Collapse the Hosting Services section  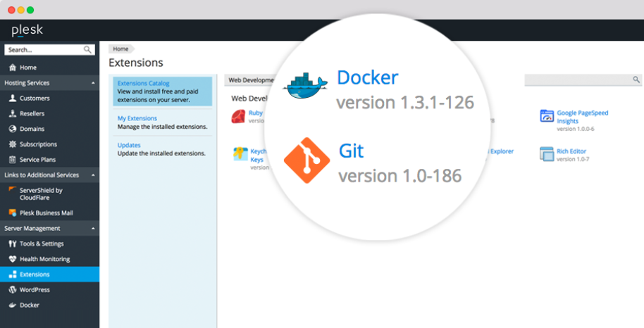pyautogui.click(x=93, y=83)
